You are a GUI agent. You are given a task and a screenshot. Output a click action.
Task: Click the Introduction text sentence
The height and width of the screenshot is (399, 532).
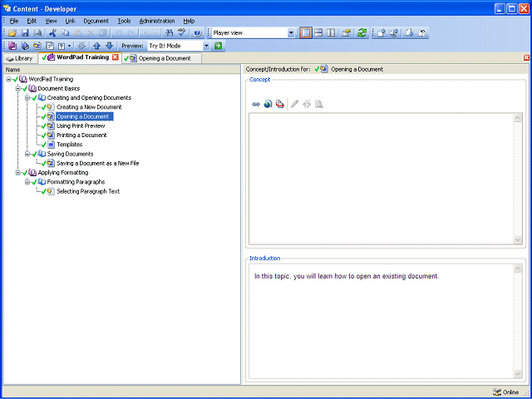[x=347, y=276]
